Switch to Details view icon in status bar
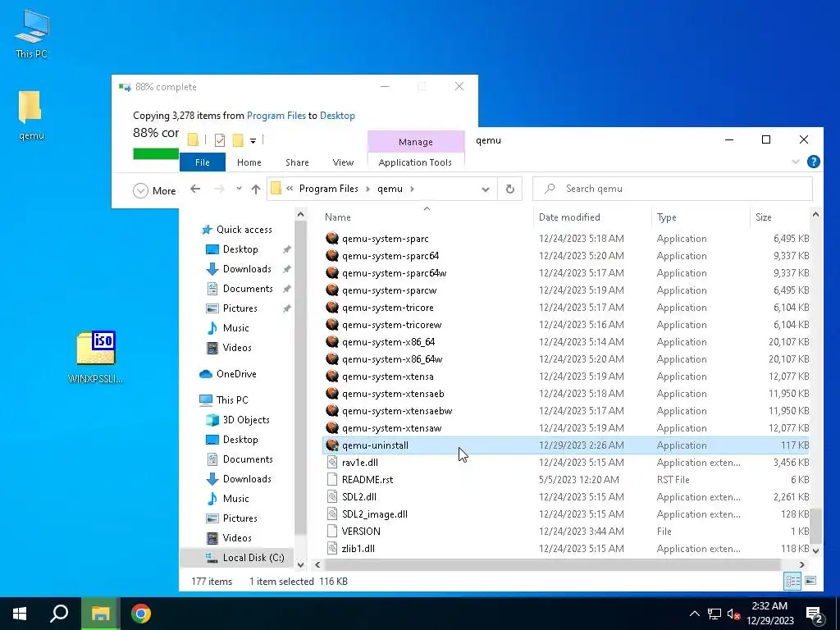The width and height of the screenshot is (840, 630). 792,581
